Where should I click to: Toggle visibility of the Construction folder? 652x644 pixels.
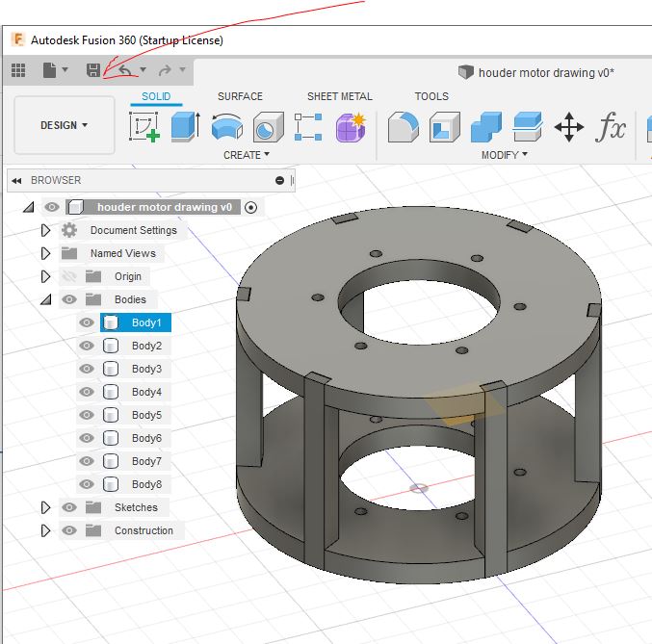(69, 530)
